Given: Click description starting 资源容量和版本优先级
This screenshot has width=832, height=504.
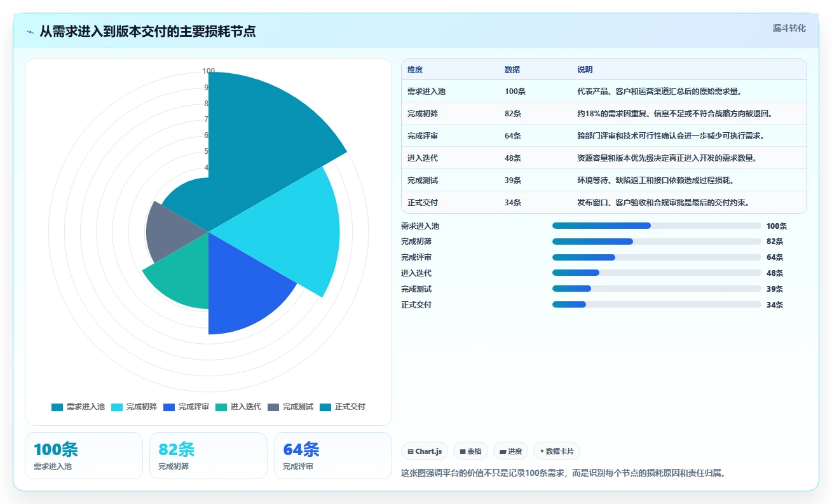Looking at the screenshot, I should coord(667,158).
